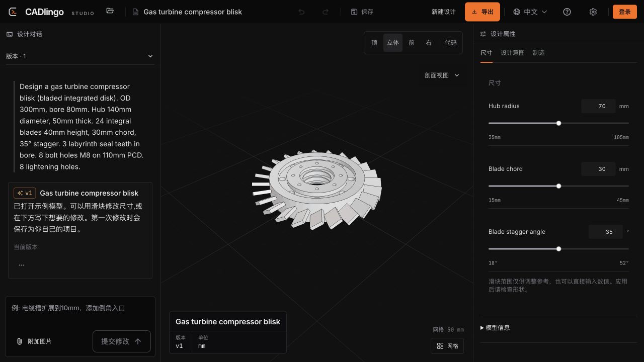Click the CADlingo Studio logo
The width and height of the screenshot is (644, 362).
click(x=51, y=12)
